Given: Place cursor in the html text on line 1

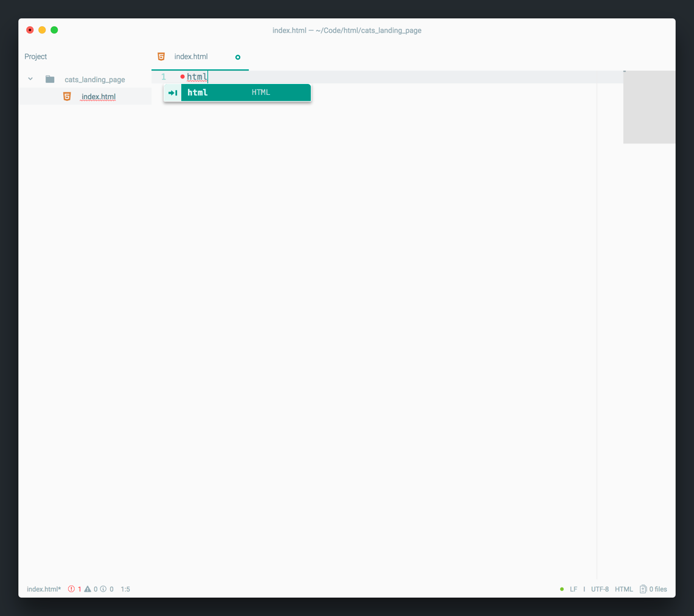Looking at the screenshot, I should (197, 77).
